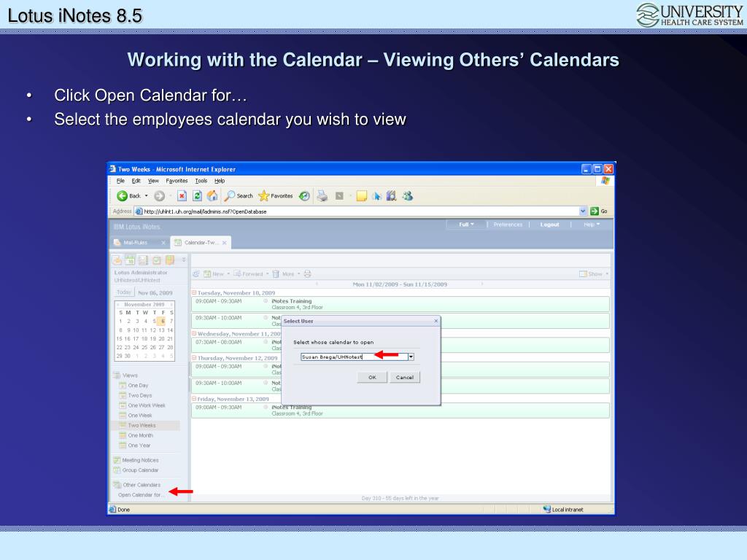Click Cancel in Select User dialog
Viewport: 747px width, 560px height.
(x=404, y=377)
